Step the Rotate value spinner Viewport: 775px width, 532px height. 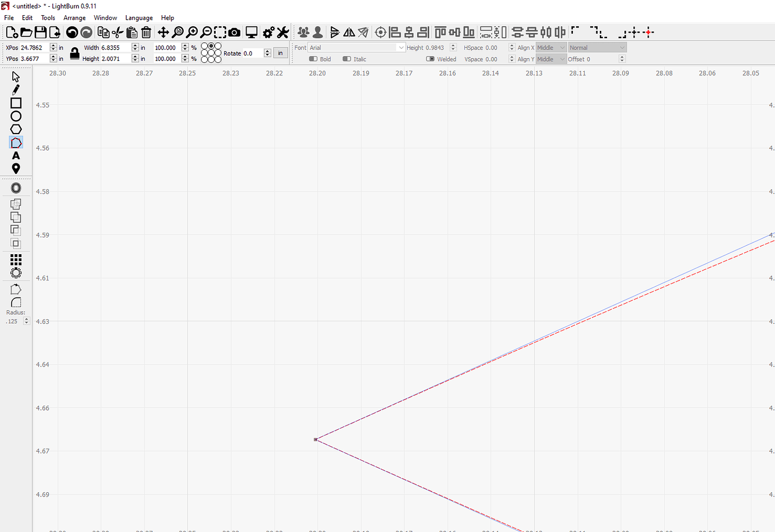pos(267,53)
